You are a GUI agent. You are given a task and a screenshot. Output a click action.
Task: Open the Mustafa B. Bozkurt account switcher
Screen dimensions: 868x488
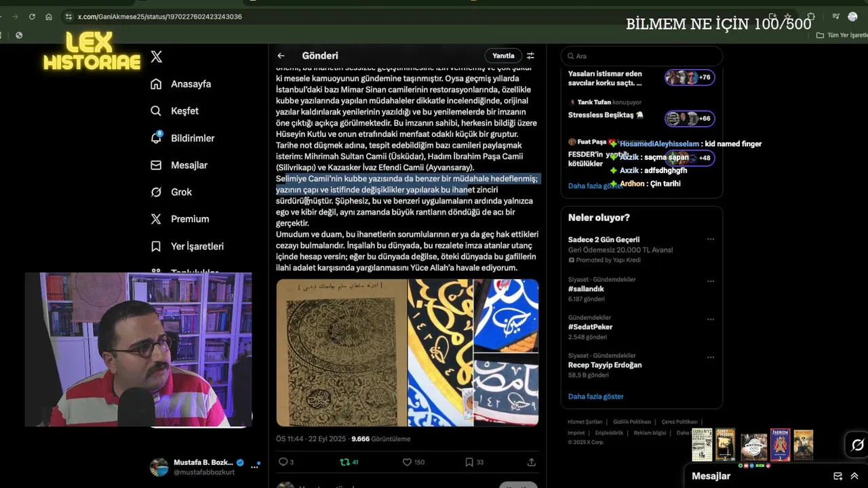pos(205,467)
